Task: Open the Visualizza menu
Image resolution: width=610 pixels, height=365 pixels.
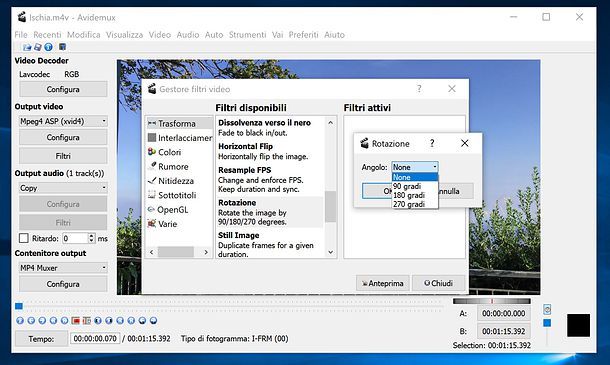Action: 124,35
